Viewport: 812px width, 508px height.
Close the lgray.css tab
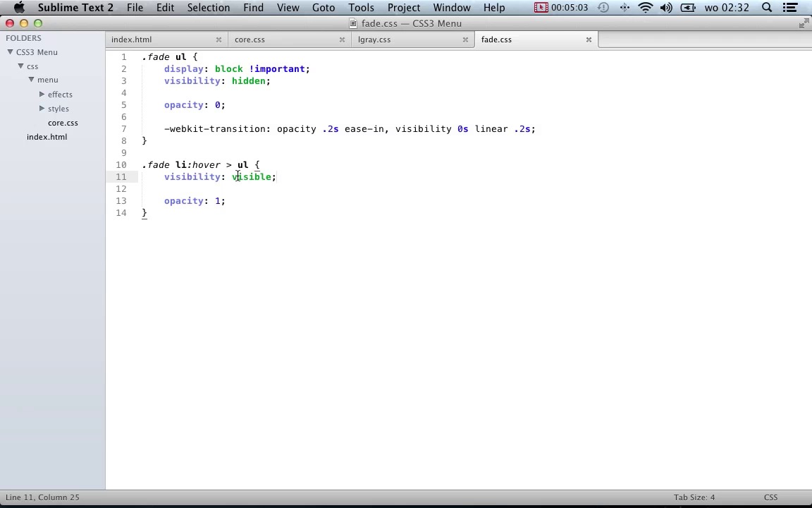(465, 40)
